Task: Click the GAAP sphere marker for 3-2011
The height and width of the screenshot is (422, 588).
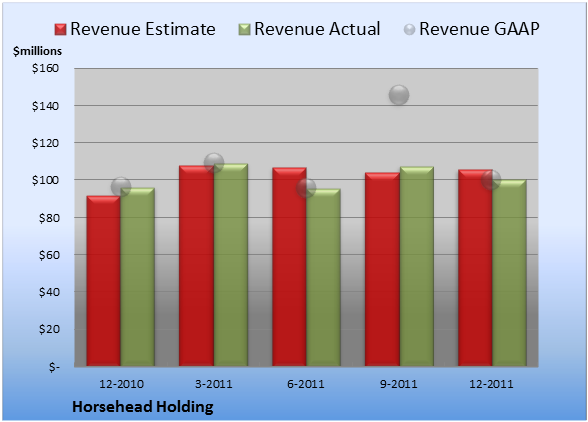Action: (x=214, y=163)
